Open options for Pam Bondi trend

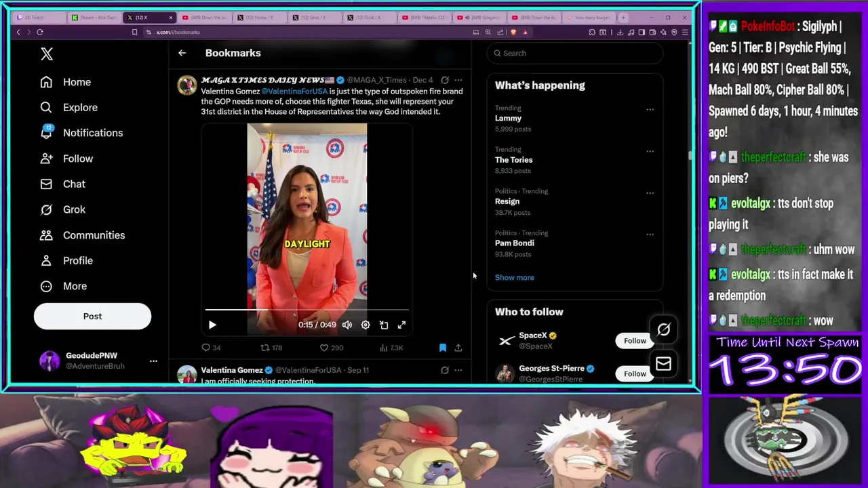pyautogui.click(x=650, y=235)
